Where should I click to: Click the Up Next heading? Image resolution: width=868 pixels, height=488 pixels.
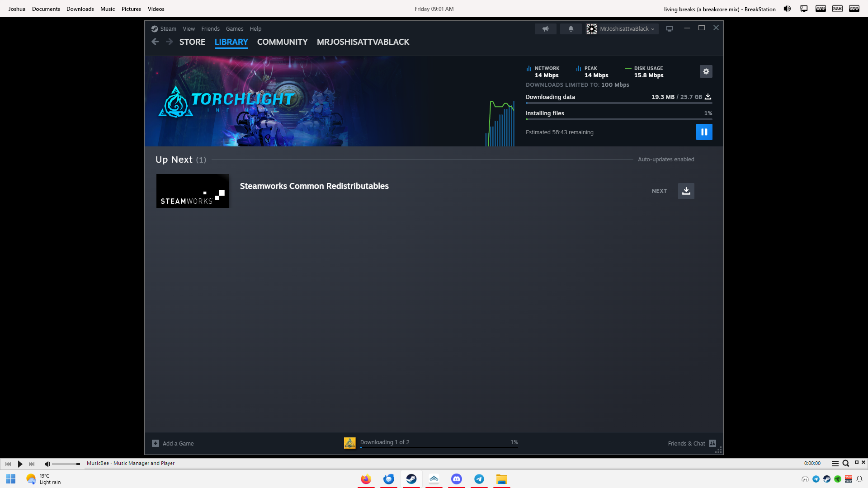(x=174, y=160)
